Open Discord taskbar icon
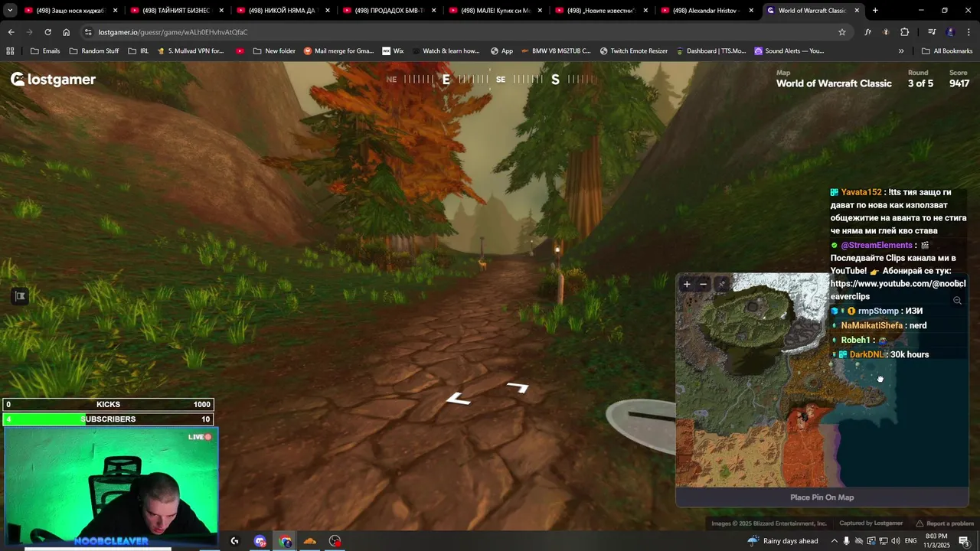This screenshot has height=551, width=980. (260, 541)
